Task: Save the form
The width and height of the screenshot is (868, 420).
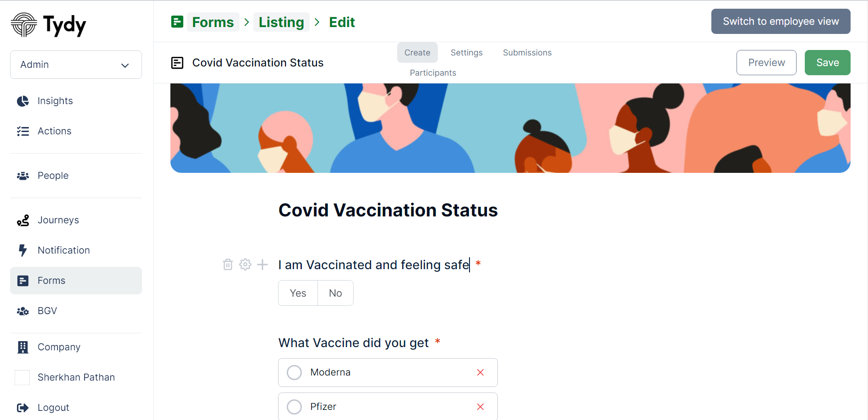Action: pos(827,62)
